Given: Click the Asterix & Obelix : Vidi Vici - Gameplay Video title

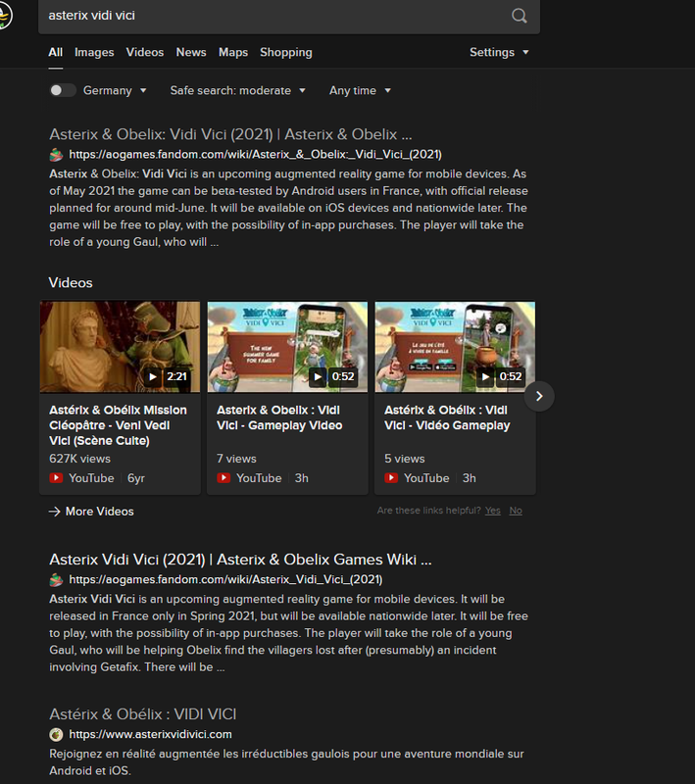Looking at the screenshot, I should pos(279,417).
